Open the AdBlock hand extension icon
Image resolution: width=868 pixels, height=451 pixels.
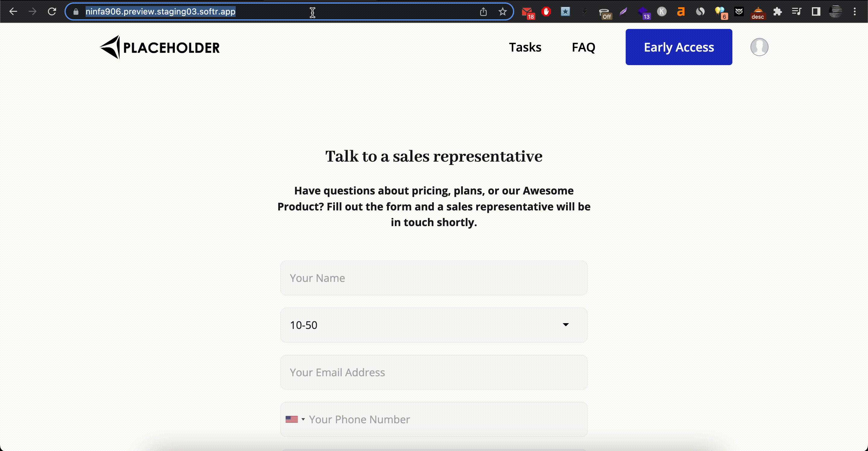[546, 11]
